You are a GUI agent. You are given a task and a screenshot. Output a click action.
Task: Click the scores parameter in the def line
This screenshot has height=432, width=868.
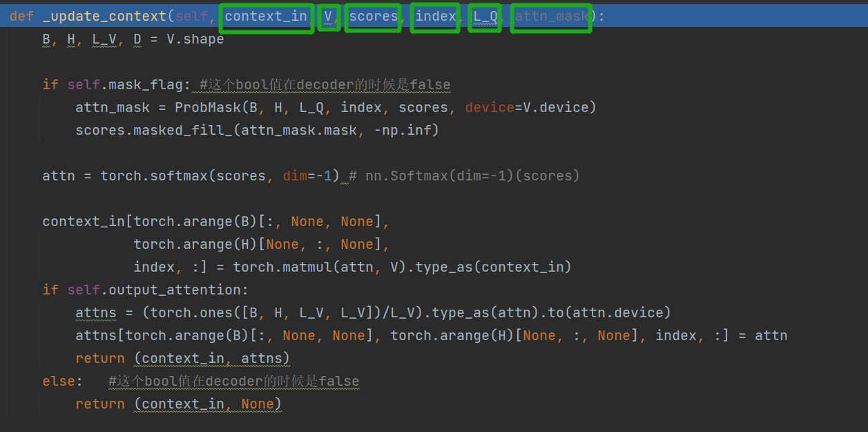[374, 17]
